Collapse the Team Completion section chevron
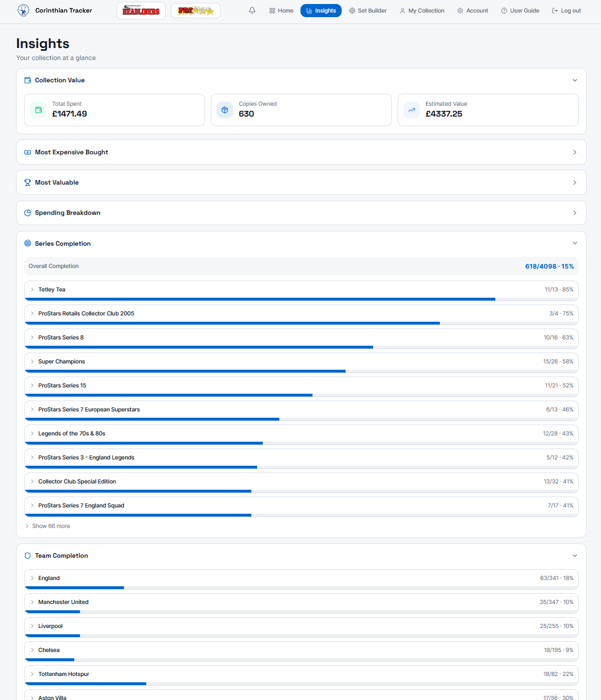The width and height of the screenshot is (601, 700). (x=575, y=555)
